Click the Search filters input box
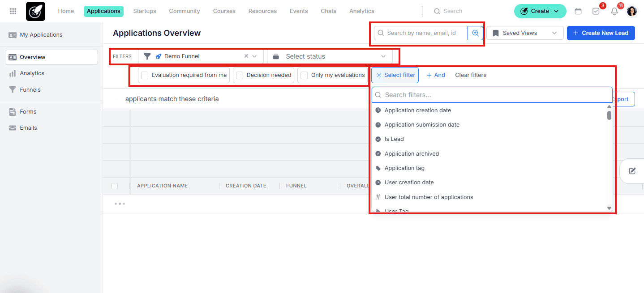 click(x=492, y=95)
